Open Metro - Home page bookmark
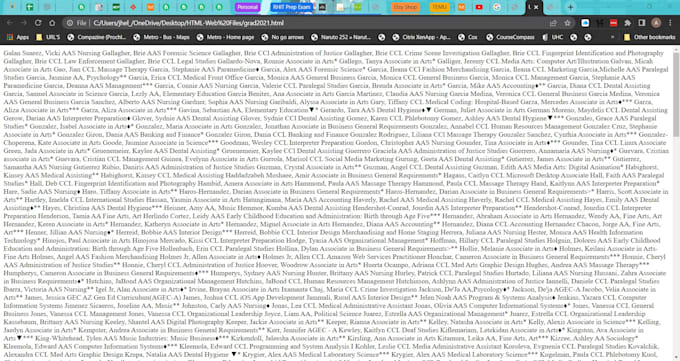This screenshot has width=680, height=361. [225, 37]
